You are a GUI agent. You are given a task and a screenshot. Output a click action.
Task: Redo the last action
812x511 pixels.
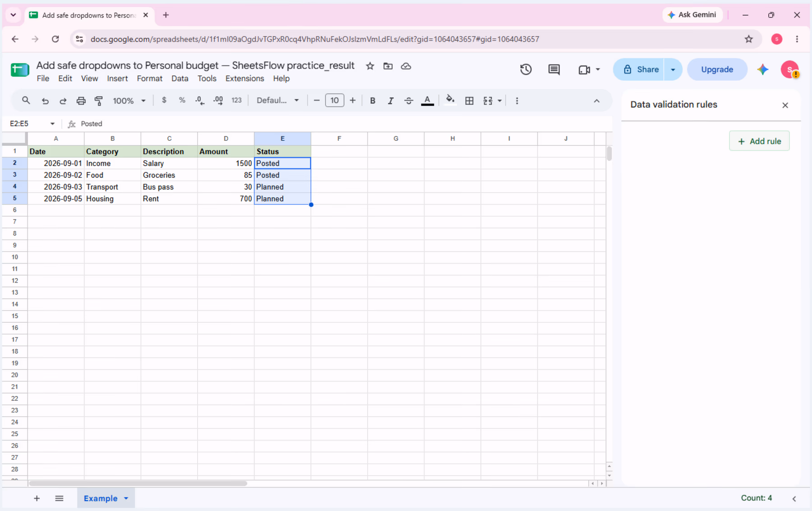pos(63,101)
